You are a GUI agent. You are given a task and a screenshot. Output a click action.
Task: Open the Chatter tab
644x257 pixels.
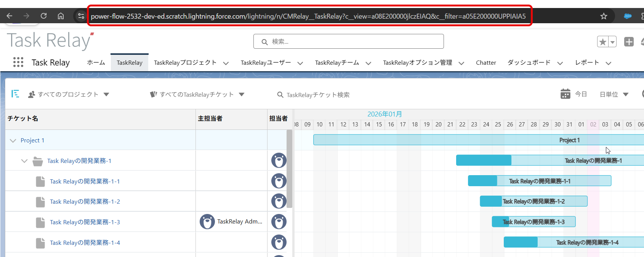point(486,62)
